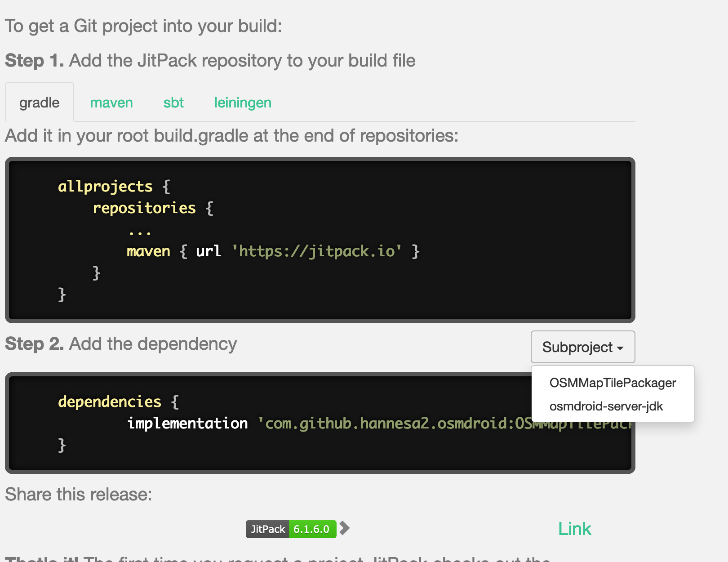Click the JitPack version badge
Image resolution: width=728 pixels, height=562 pixels.
(x=290, y=529)
